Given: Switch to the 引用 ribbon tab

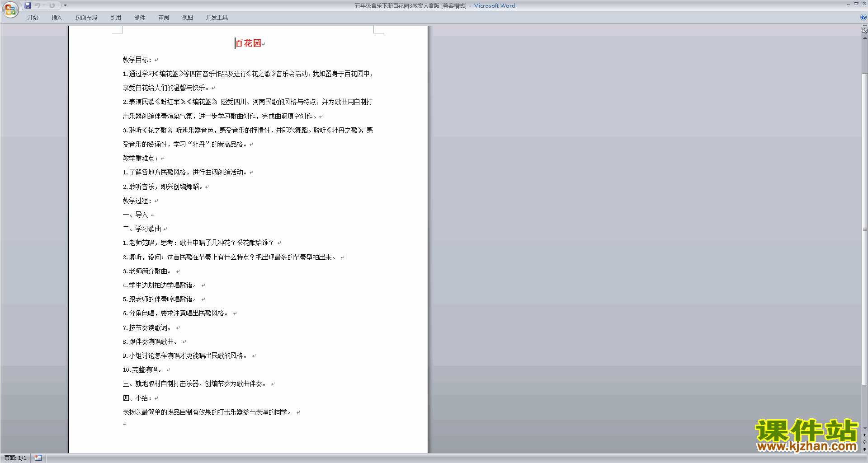Looking at the screenshot, I should pos(116,18).
